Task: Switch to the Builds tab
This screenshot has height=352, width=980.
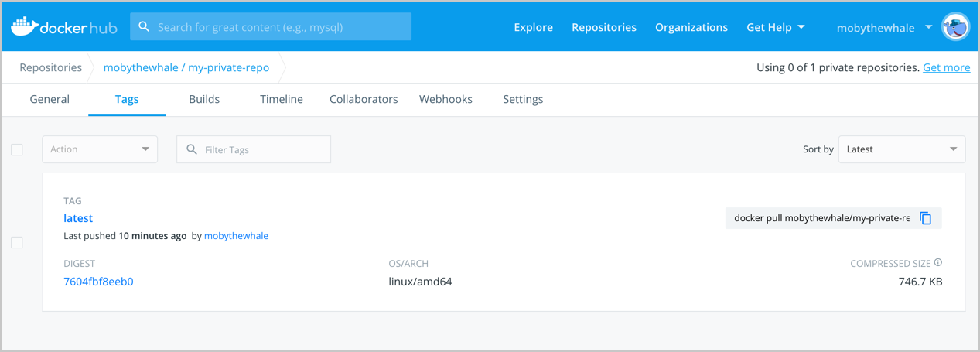Action: click(x=204, y=99)
